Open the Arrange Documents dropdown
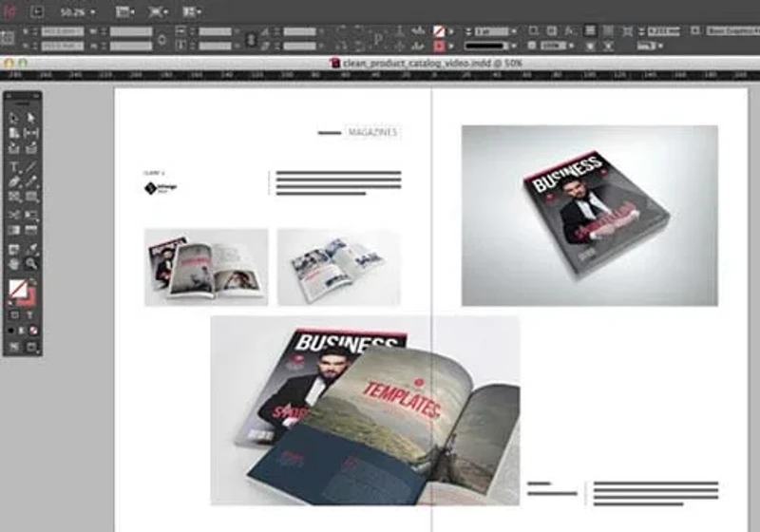This screenshot has height=532, width=760. [x=192, y=12]
